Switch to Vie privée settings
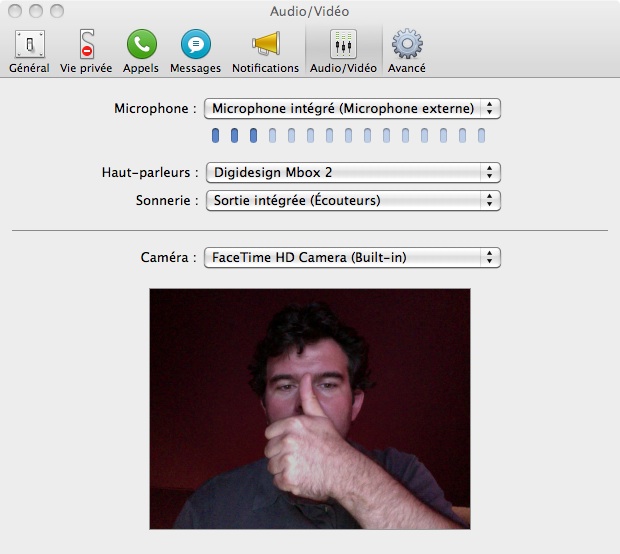 click(86, 50)
